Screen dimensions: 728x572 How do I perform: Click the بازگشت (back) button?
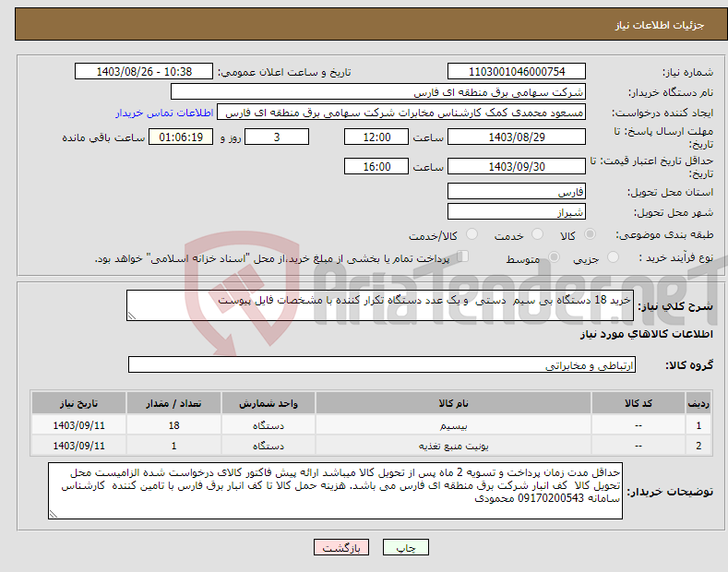pos(341,547)
